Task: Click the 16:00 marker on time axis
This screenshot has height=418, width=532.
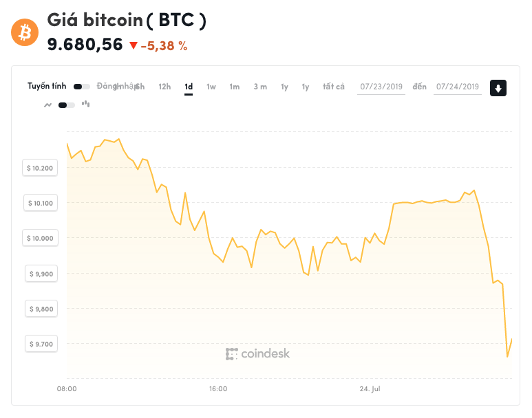Action: pos(218,389)
